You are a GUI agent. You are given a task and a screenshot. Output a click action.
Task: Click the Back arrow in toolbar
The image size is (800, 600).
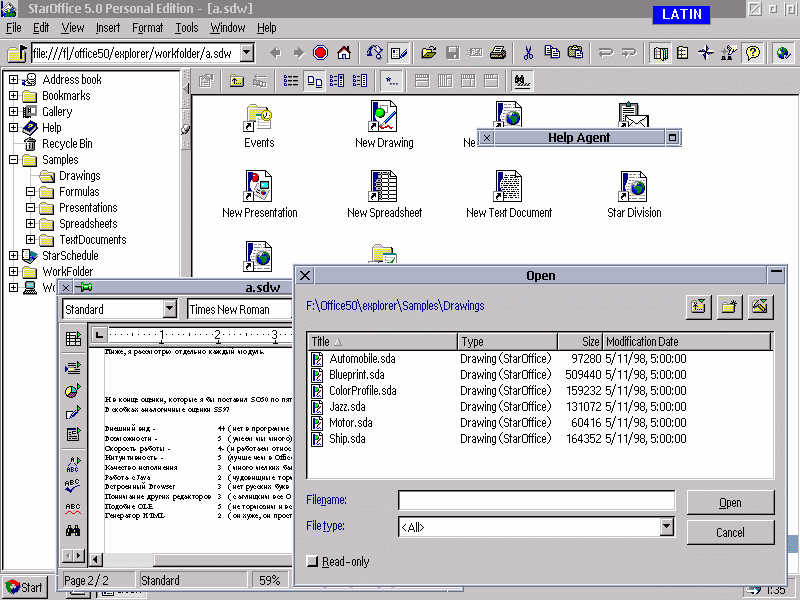276,53
